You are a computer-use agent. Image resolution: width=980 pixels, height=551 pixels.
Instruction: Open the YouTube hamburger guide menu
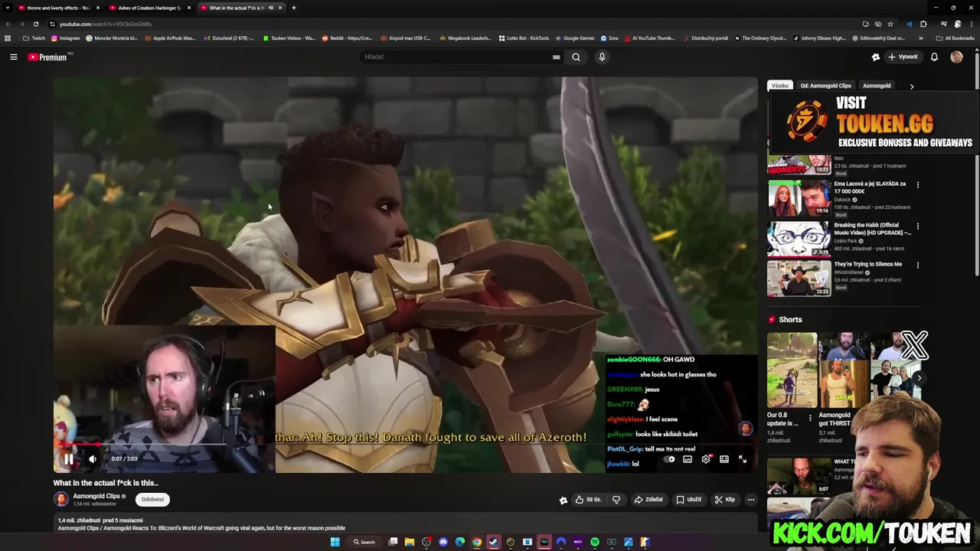pyautogui.click(x=14, y=57)
